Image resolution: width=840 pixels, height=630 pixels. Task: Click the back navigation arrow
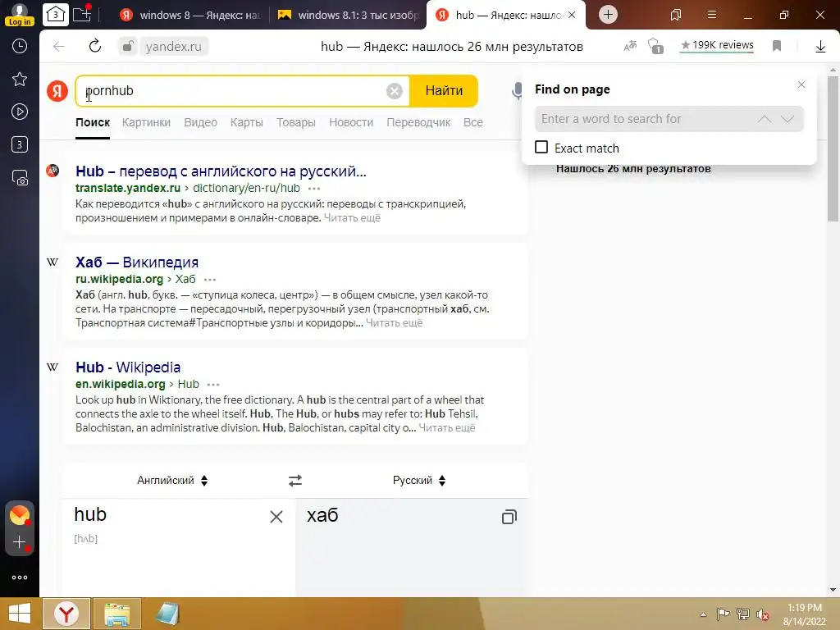tap(59, 47)
